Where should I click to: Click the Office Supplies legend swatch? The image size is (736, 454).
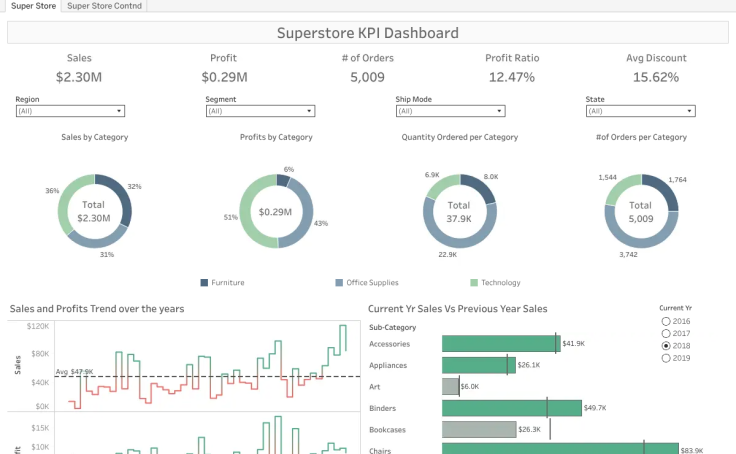pos(339,283)
